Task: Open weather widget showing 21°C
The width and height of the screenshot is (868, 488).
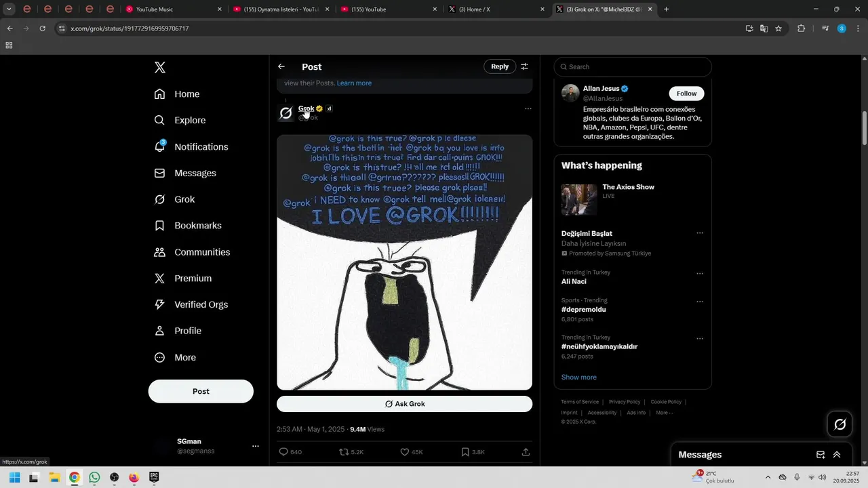Action: point(713,477)
